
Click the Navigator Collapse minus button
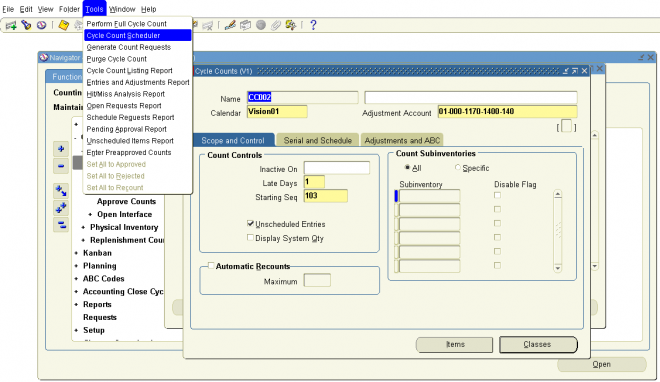click(61, 166)
